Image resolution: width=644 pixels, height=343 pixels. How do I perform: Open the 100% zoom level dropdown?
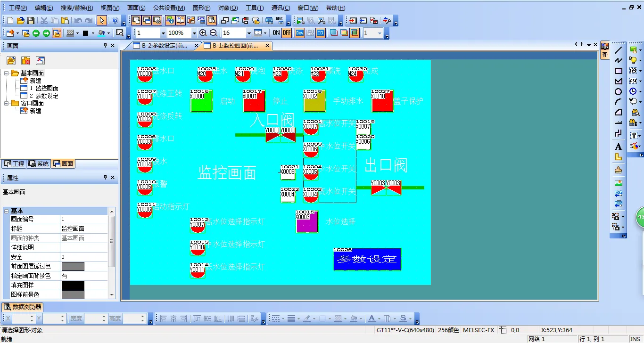(194, 33)
